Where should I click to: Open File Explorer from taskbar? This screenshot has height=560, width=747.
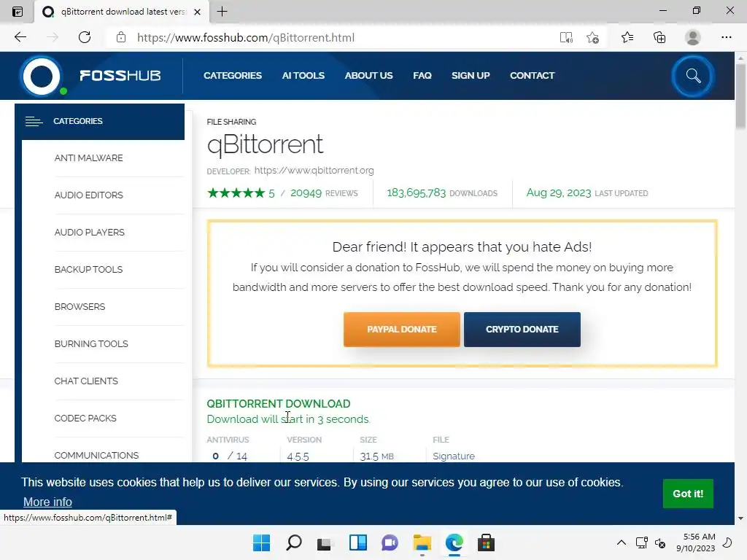(422, 542)
